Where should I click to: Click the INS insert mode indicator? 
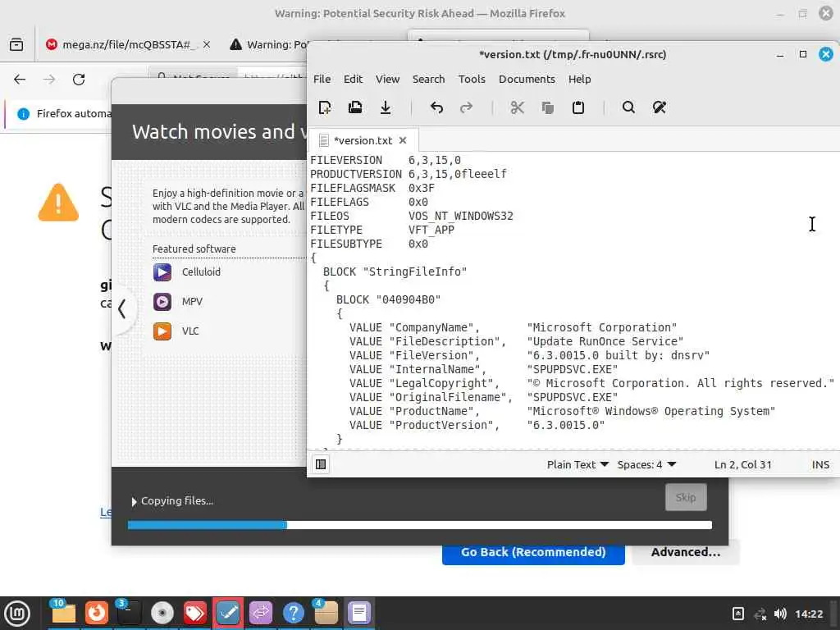[820, 464]
